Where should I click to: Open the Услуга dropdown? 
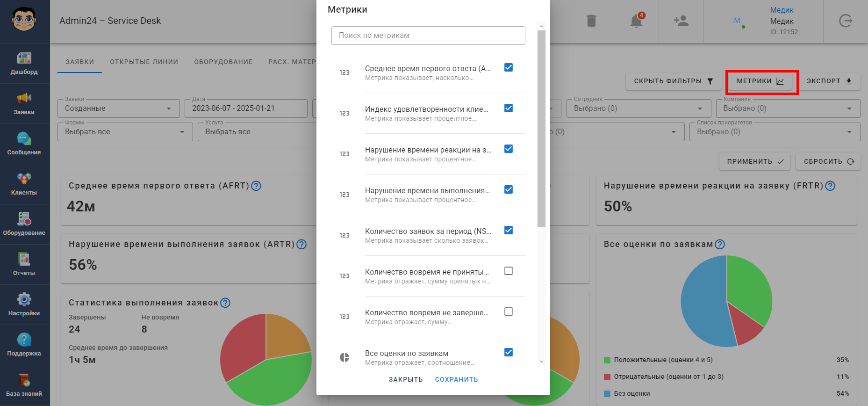pos(258,132)
